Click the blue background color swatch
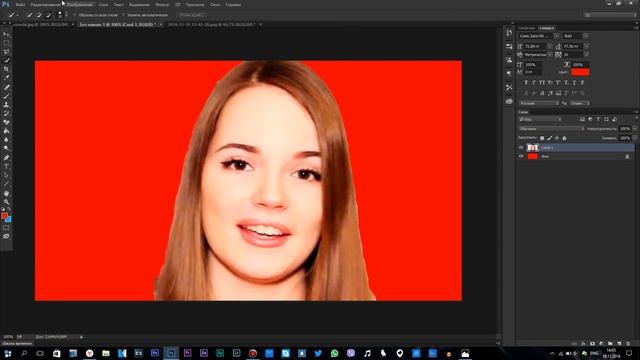 click(x=9, y=219)
